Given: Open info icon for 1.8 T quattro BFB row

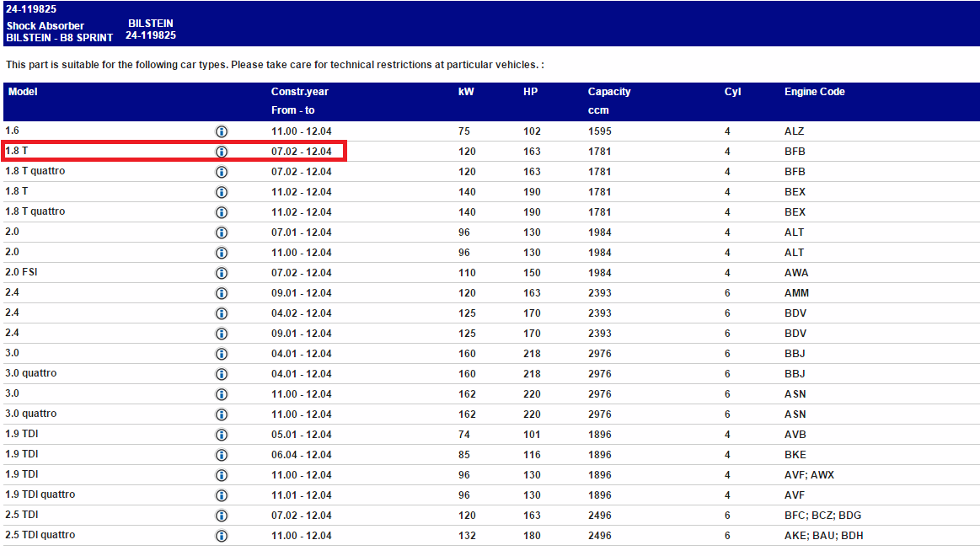Looking at the screenshot, I should pos(222,172).
